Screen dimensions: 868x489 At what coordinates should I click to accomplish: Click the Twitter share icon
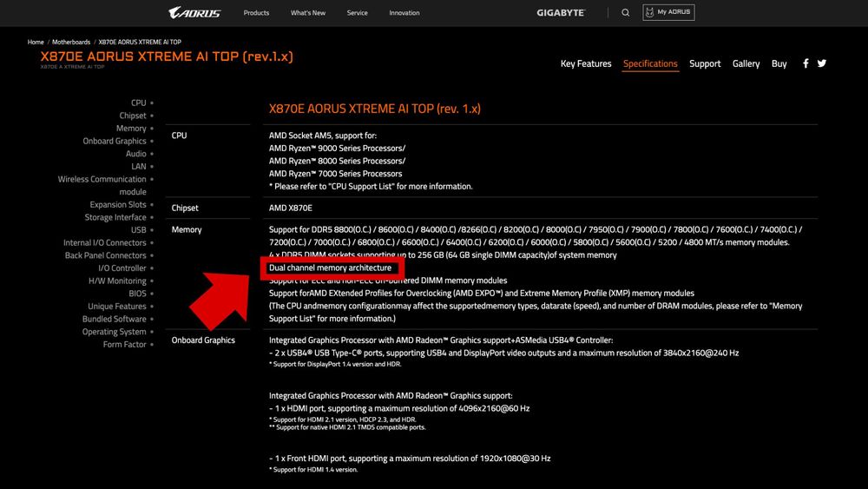[821, 63]
